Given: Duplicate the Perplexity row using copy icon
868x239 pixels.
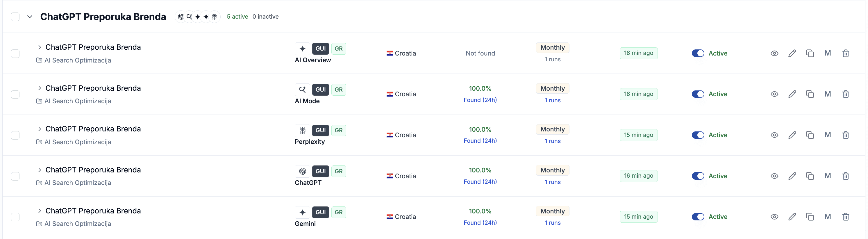Looking at the screenshot, I should coord(810,135).
